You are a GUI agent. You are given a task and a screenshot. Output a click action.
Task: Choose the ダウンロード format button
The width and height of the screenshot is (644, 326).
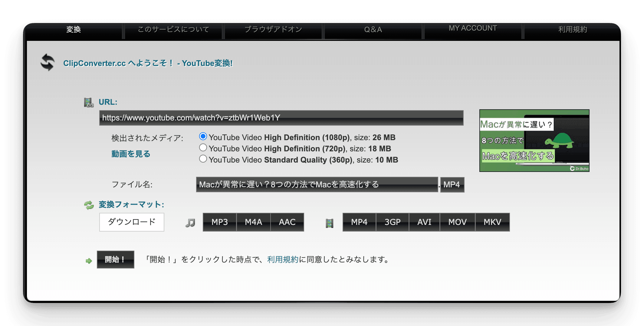click(132, 222)
